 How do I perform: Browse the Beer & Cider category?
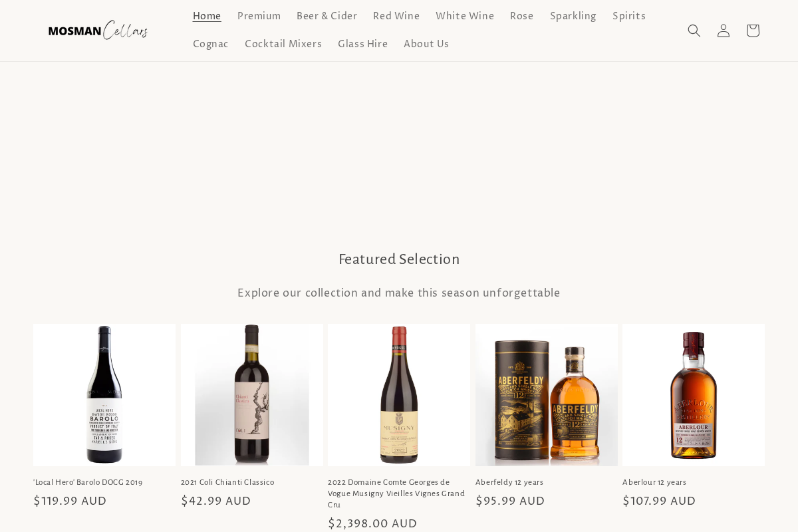pyautogui.click(x=327, y=16)
